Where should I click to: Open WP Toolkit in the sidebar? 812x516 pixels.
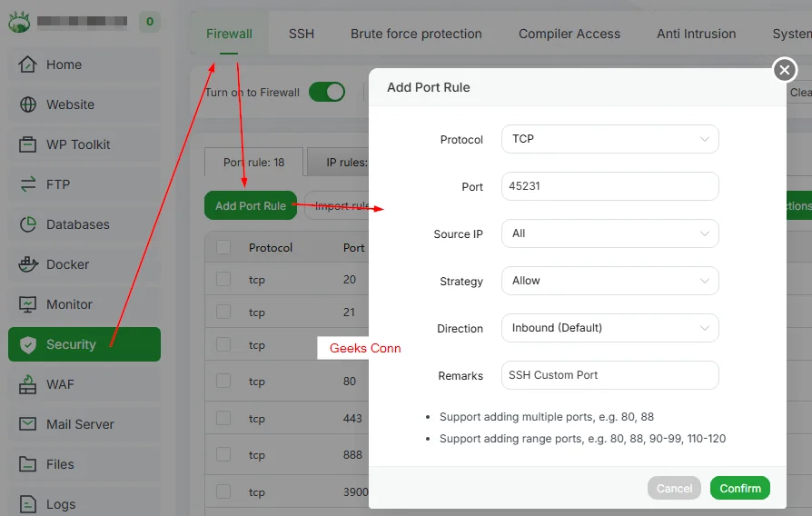pyautogui.click(x=84, y=144)
